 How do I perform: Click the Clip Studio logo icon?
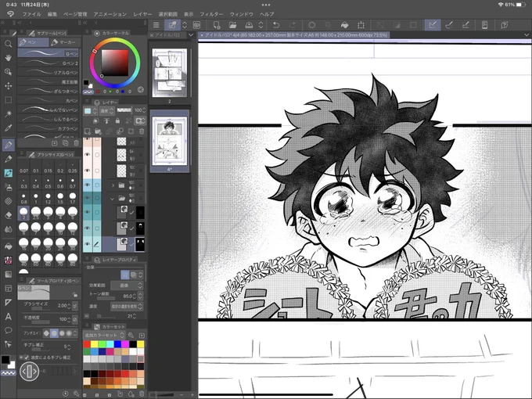(10, 14)
